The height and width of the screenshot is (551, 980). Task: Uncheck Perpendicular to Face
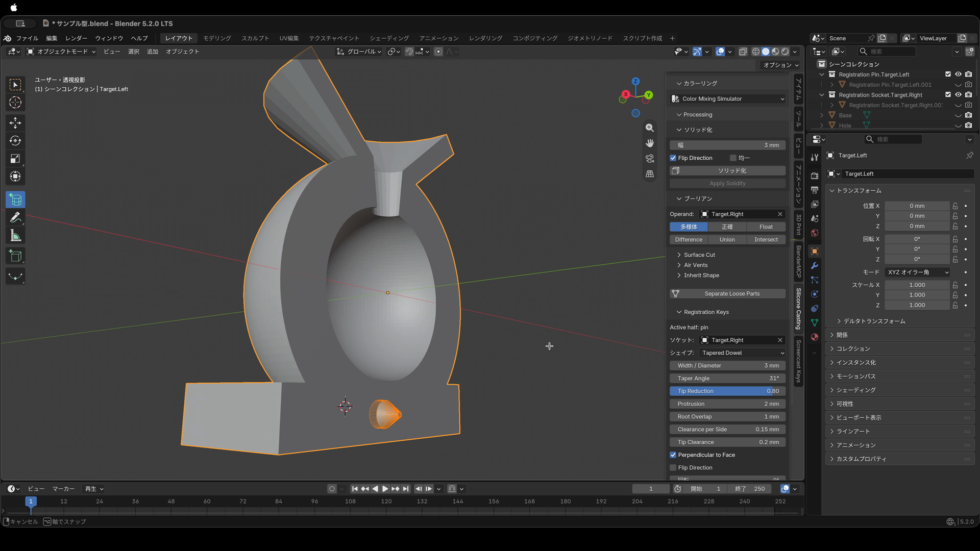673,455
